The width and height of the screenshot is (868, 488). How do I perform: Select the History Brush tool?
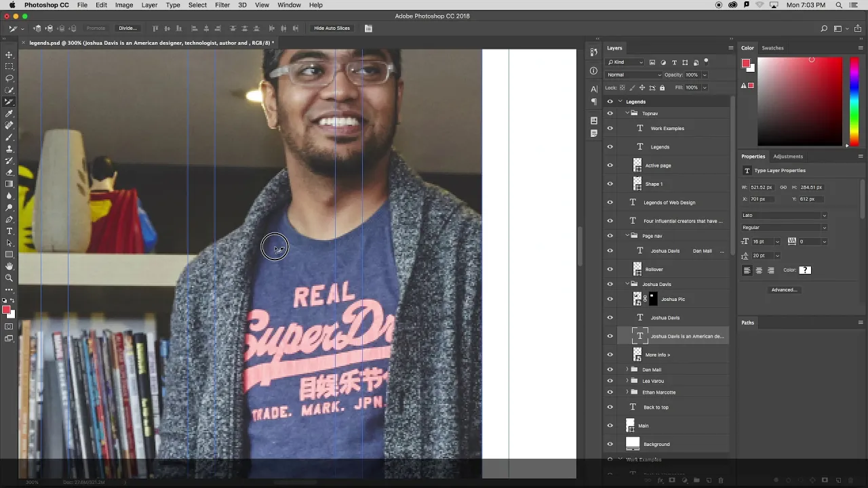coord(9,161)
